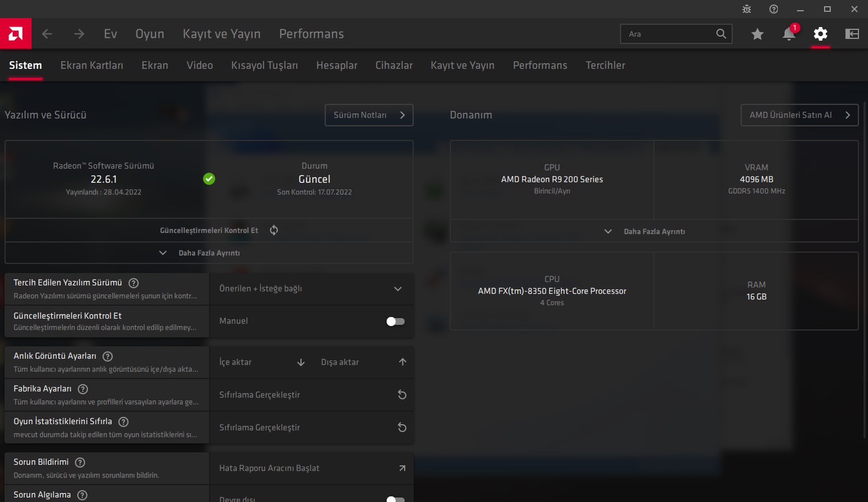The width and height of the screenshot is (868, 502).
Task: Select Sistem tab
Action: [x=25, y=65]
